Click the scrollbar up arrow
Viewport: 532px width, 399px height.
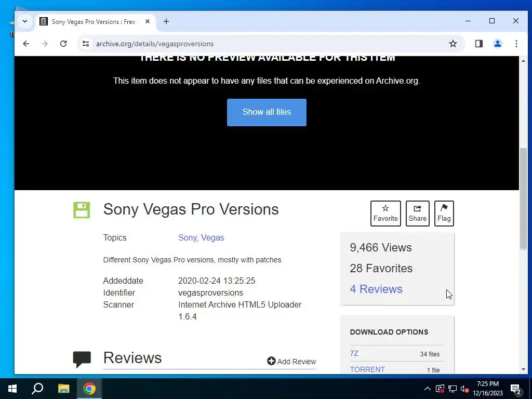tap(523, 61)
